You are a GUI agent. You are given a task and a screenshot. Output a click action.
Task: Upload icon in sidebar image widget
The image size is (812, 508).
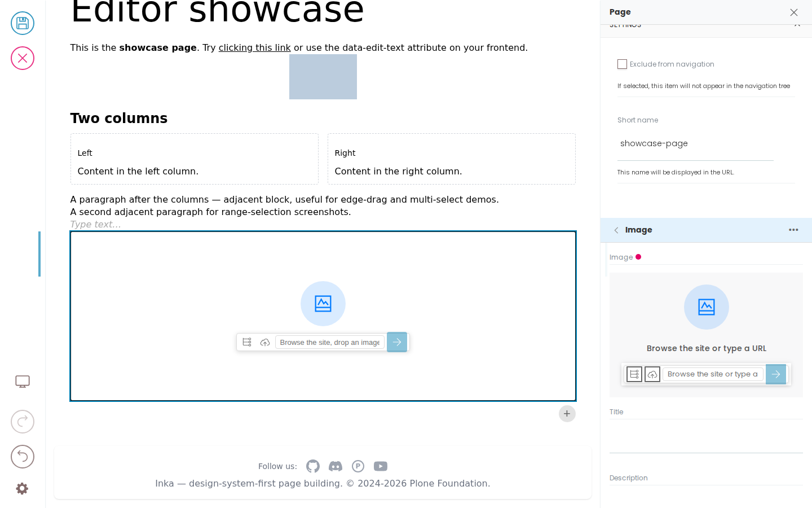tap(652, 374)
